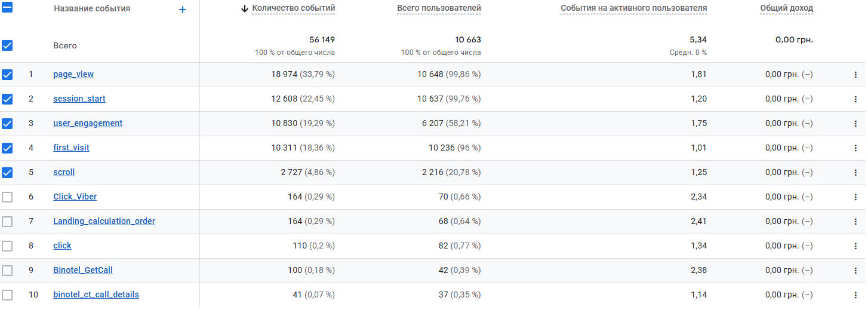
Task: Open three-dot menu for session_start row
Action: click(855, 99)
